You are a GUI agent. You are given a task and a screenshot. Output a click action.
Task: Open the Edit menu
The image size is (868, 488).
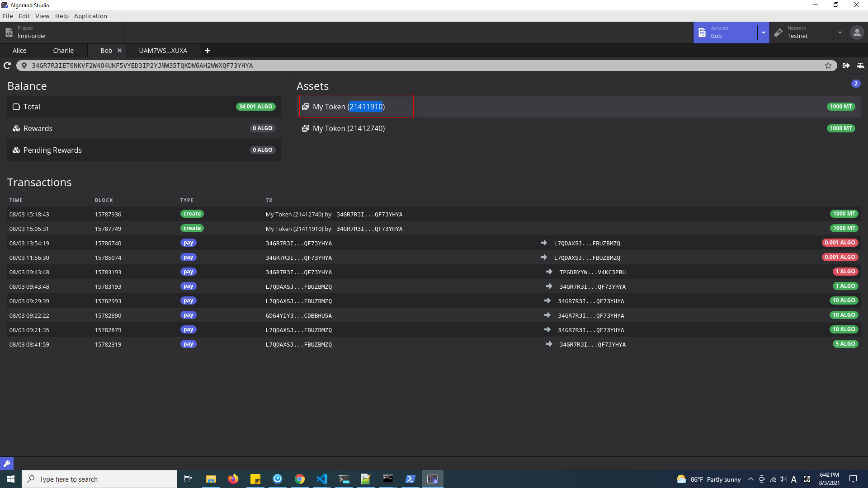point(24,16)
